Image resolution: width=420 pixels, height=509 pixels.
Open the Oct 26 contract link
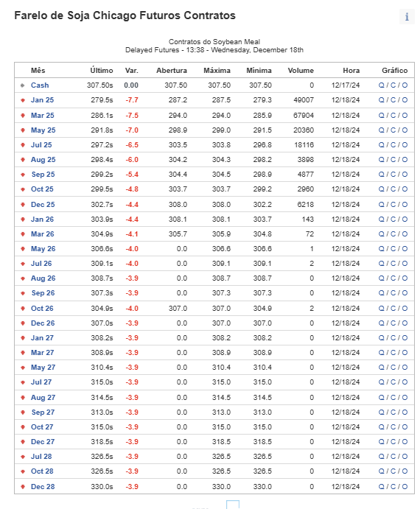[42, 309]
